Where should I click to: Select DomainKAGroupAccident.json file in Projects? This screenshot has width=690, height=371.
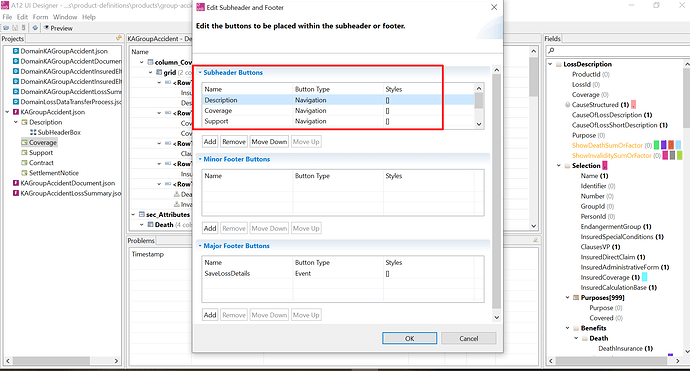[64, 51]
